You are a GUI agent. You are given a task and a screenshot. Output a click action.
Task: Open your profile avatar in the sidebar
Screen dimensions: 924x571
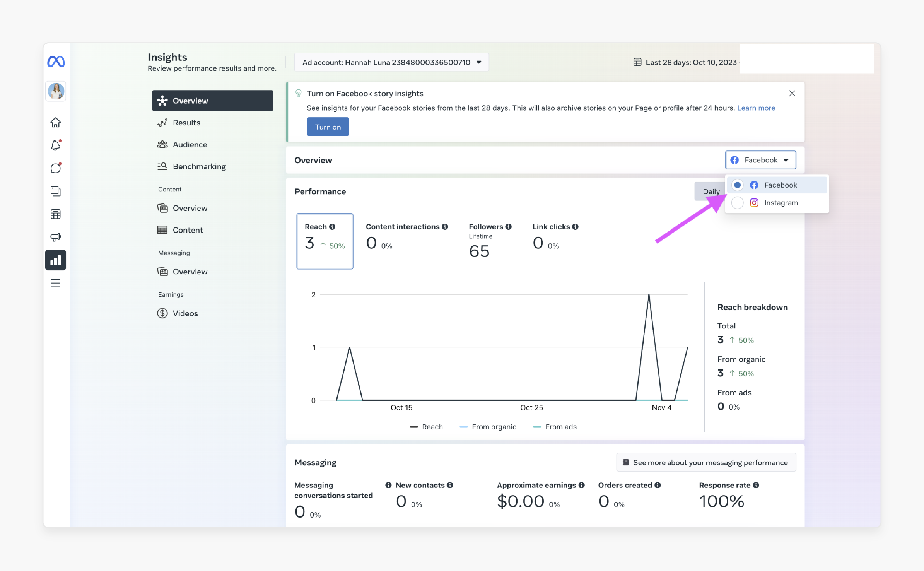pos(55,91)
